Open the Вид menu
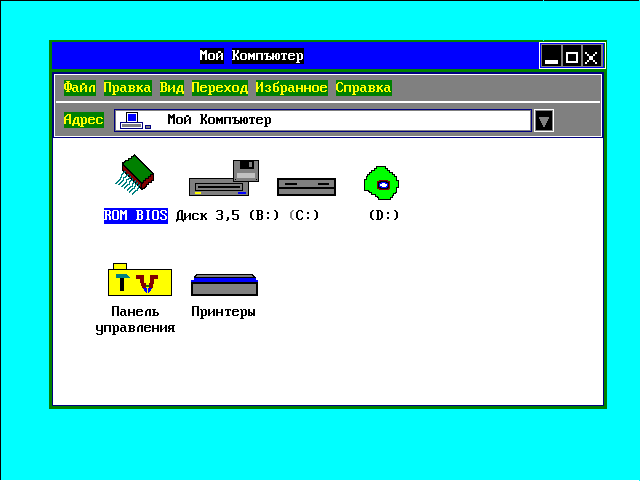Viewport: 640px width, 481px height. coord(172,88)
